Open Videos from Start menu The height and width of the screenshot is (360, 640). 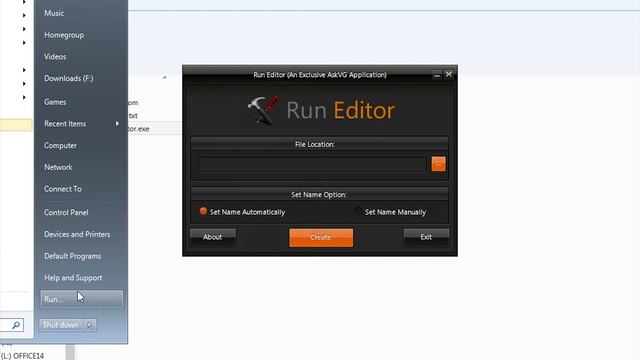pyautogui.click(x=55, y=56)
